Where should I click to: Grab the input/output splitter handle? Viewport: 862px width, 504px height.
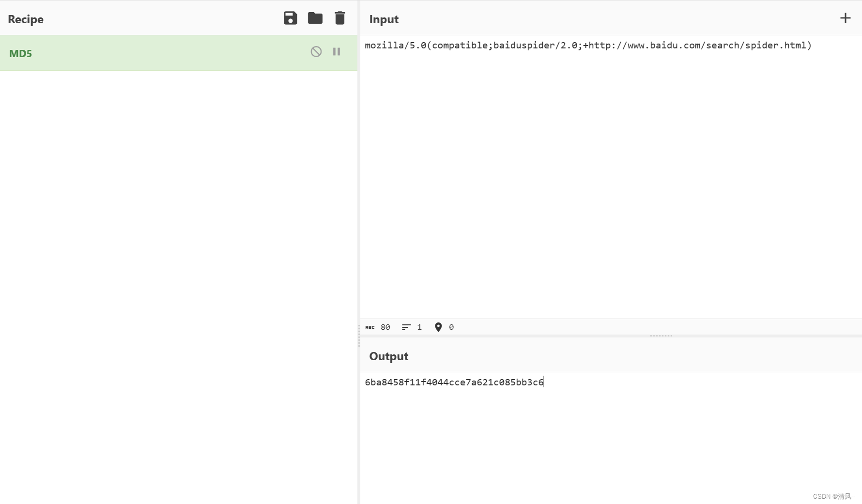coord(661,336)
